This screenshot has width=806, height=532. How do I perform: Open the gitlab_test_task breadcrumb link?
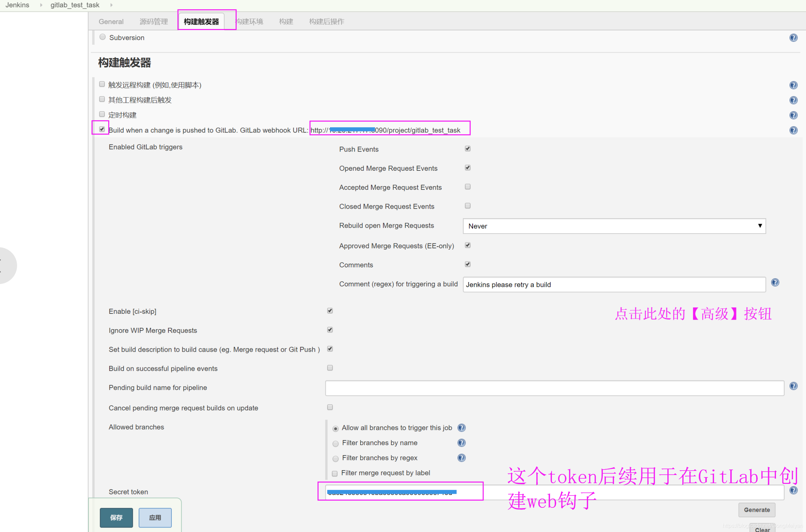click(x=75, y=5)
